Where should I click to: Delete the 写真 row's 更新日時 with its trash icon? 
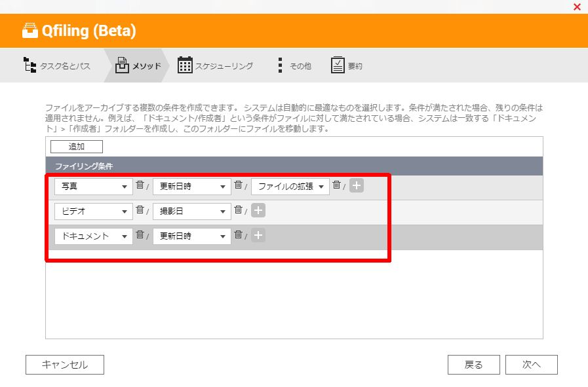pyautogui.click(x=238, y=185)
